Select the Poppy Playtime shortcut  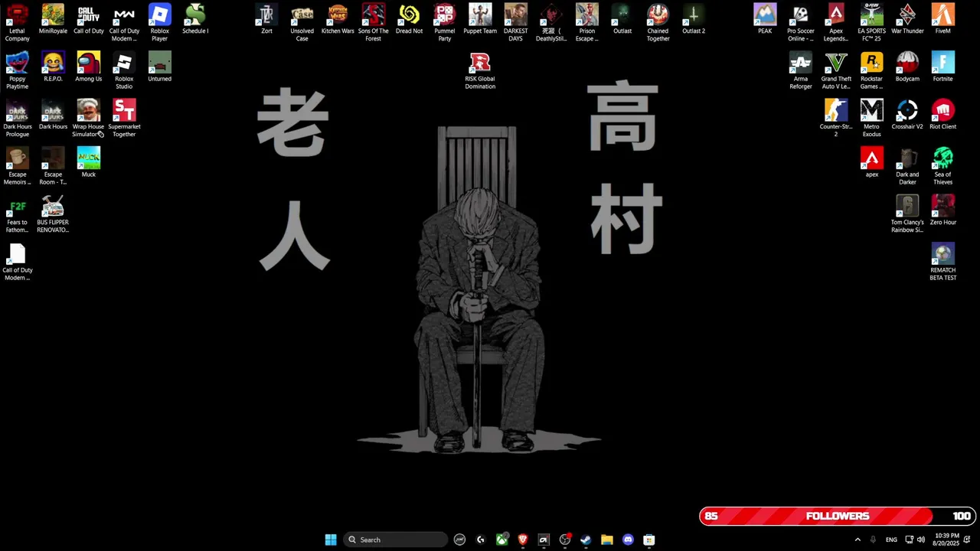pos(17,70)
